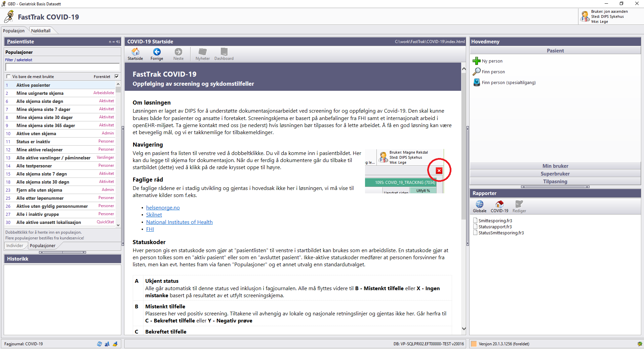Open the helsenorge.no link
The height and width of the screenshot is (349, 644).
(x=163, y=208)
